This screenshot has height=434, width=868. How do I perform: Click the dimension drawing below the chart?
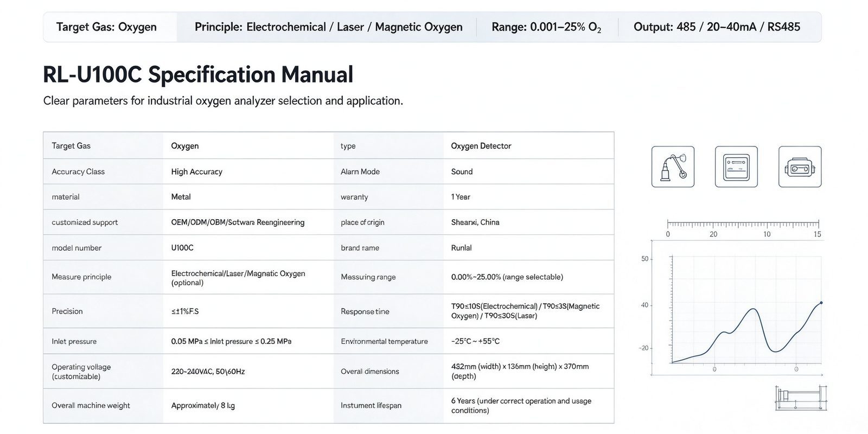point(802,397)
